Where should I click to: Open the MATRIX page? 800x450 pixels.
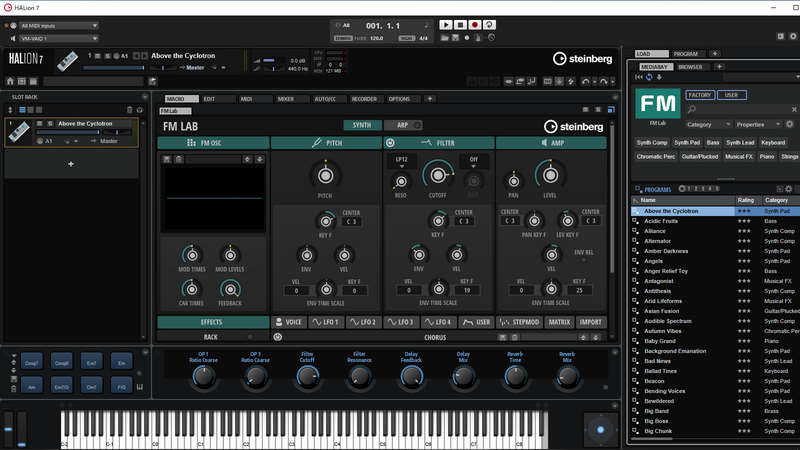(x=559, y=322)
